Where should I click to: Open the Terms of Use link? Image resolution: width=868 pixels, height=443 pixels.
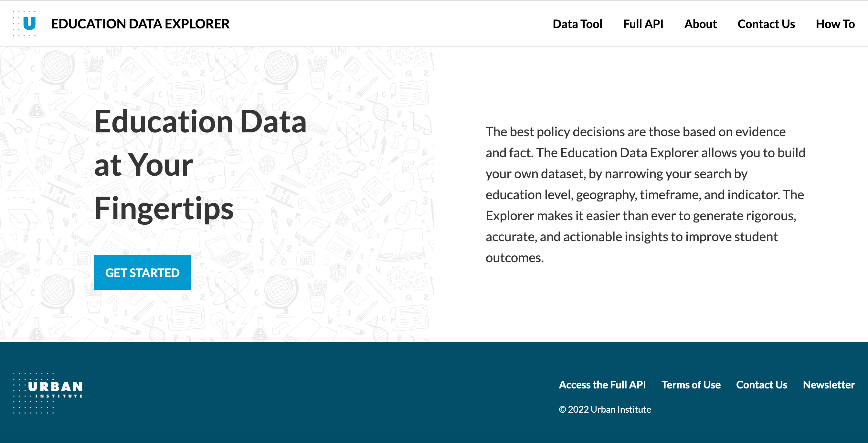point(691,385)
